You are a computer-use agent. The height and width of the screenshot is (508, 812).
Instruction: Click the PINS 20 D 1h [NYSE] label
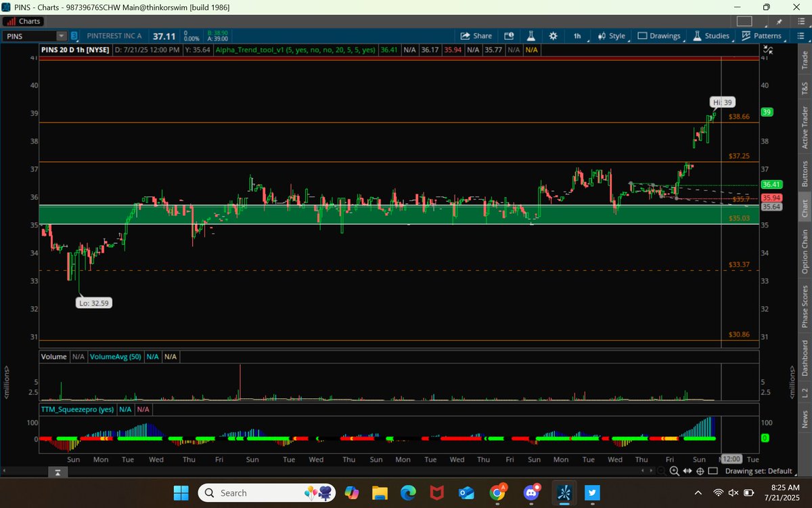(75, 49)
